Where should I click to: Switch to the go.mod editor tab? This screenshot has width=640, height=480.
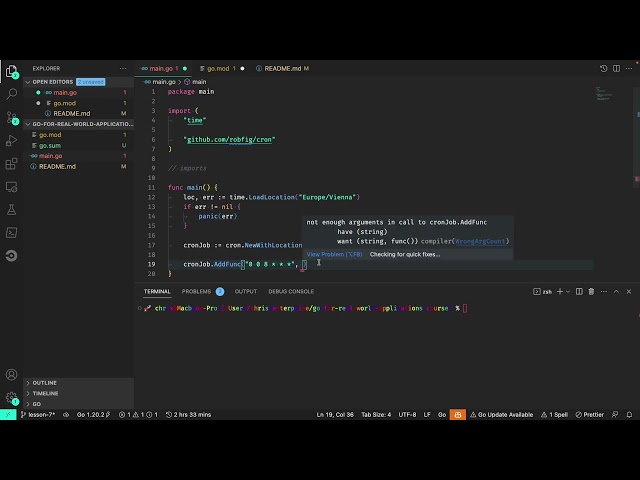coord(222,69)
